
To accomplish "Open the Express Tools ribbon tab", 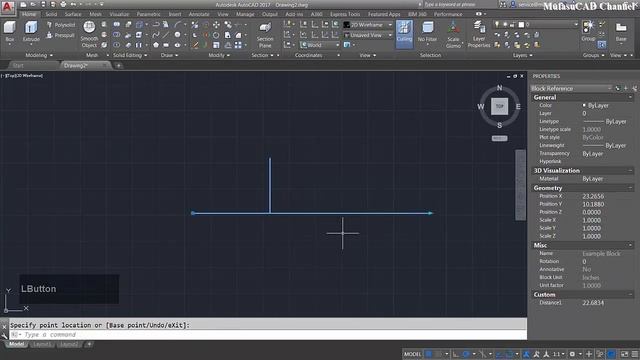I will (345, 14).
